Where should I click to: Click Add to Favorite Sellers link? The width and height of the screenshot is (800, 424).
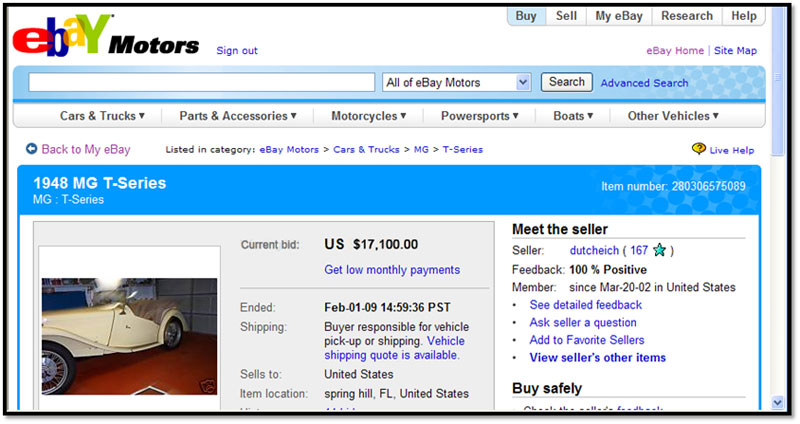coord(587,340)
